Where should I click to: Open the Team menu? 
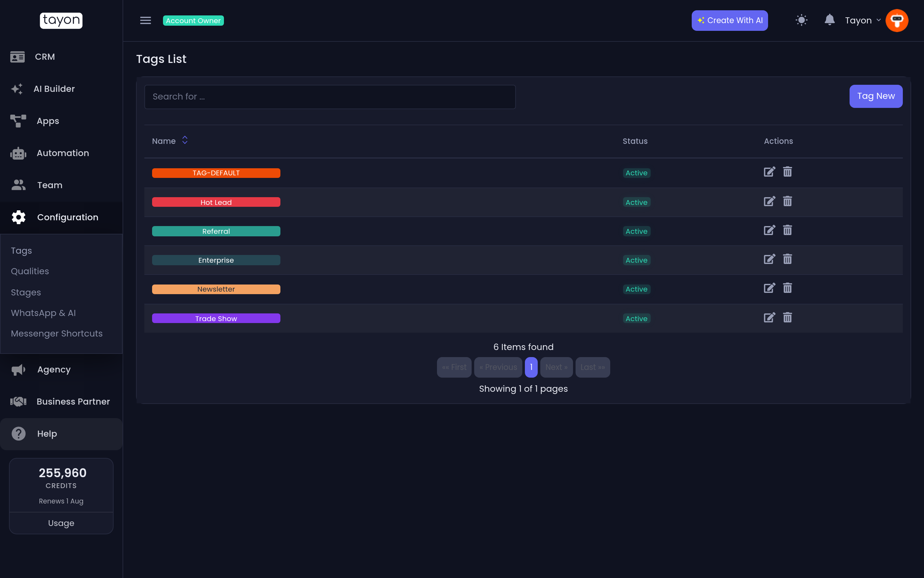61,185
